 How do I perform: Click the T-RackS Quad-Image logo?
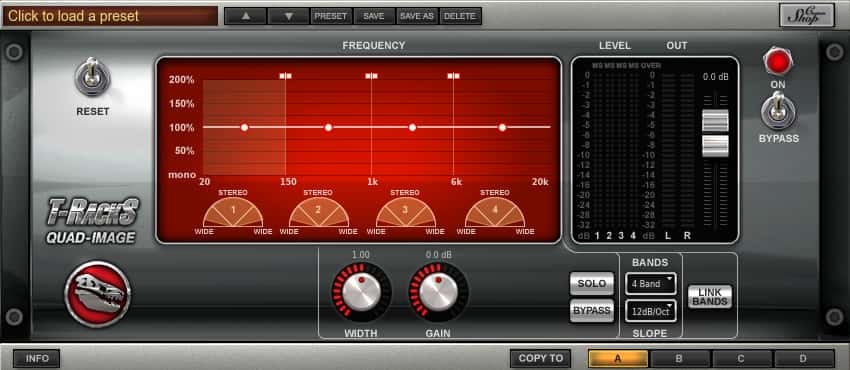tap(93, 221)
